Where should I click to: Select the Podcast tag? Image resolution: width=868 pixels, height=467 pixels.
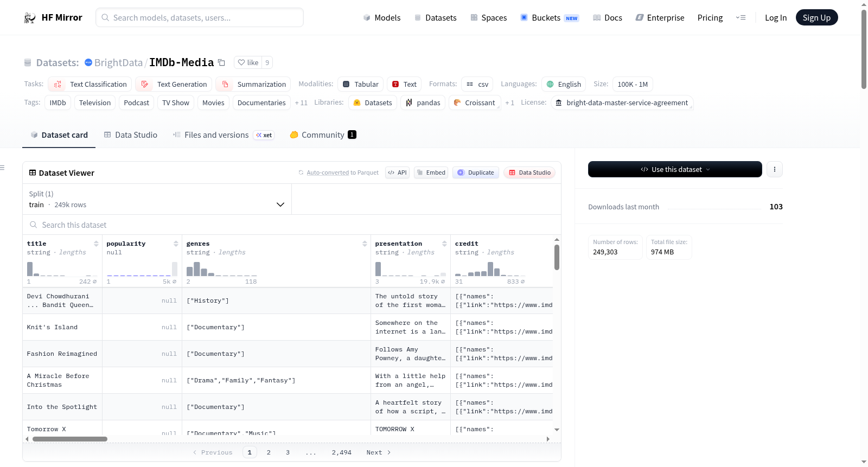pyautogui.click(x=136, y=103)
